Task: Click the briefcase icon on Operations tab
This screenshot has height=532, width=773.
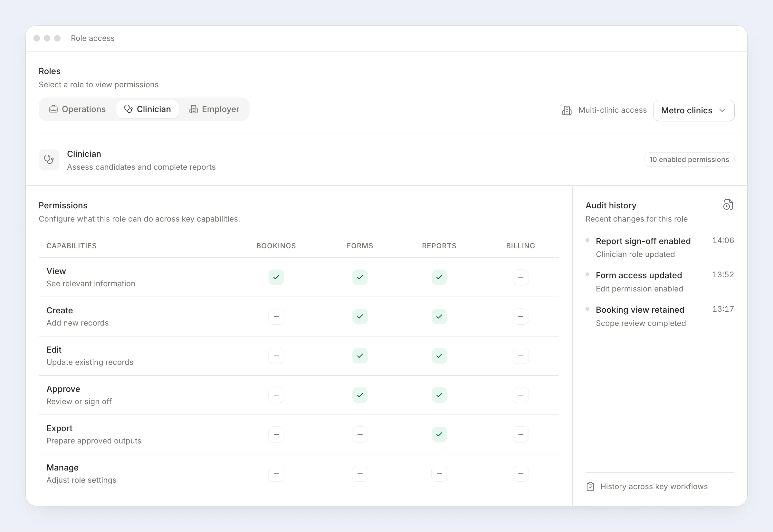Action: (53, 109)
